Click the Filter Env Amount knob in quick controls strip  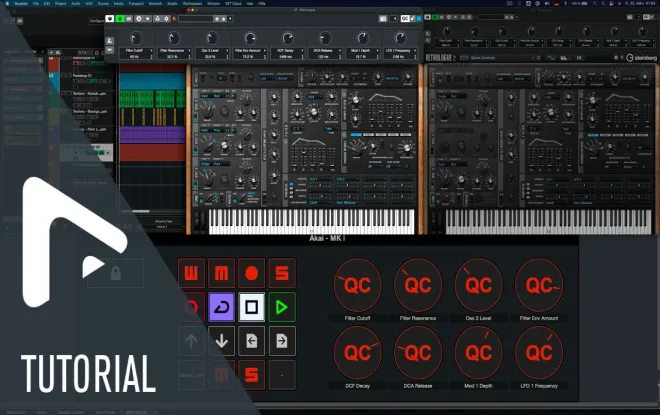[250, 38]
